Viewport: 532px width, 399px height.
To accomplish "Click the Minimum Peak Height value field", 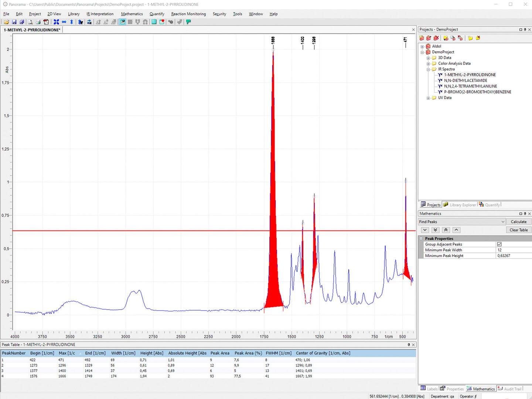I will click(x=513, y=256).
